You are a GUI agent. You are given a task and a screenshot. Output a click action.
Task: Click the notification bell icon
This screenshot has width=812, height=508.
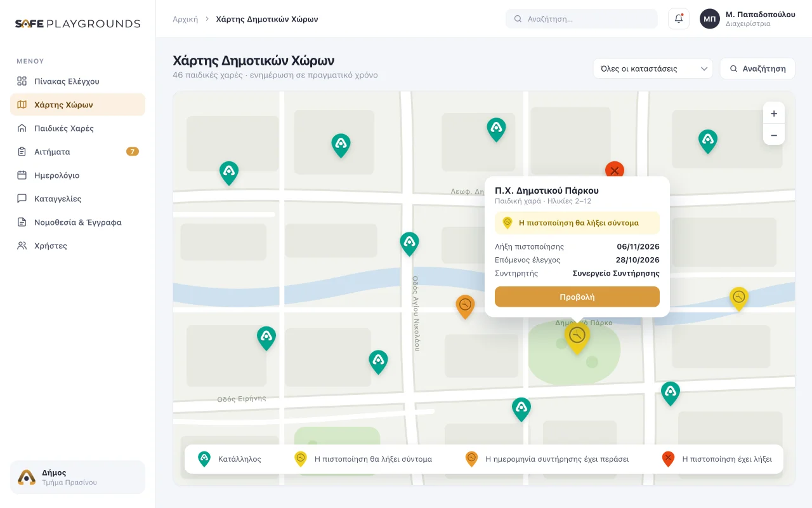pos(678,18)
